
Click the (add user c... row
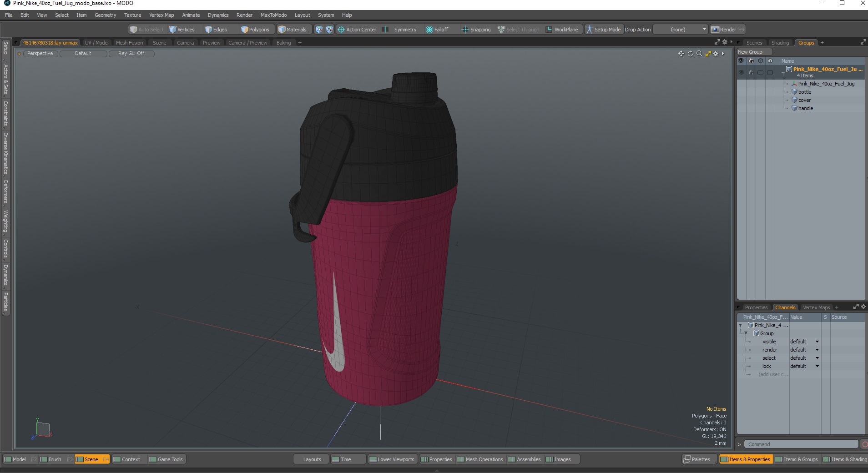click(x=773, y=374)
